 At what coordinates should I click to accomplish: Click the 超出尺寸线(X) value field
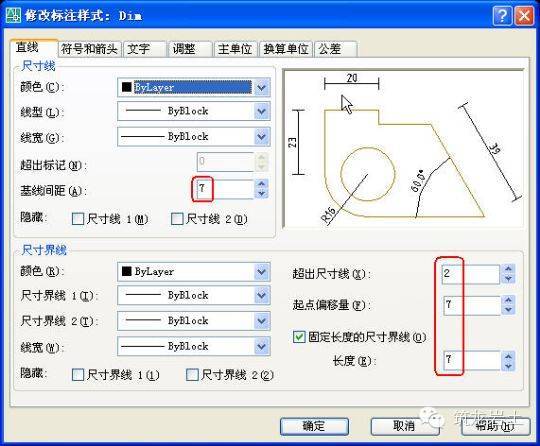pos(471,274)
